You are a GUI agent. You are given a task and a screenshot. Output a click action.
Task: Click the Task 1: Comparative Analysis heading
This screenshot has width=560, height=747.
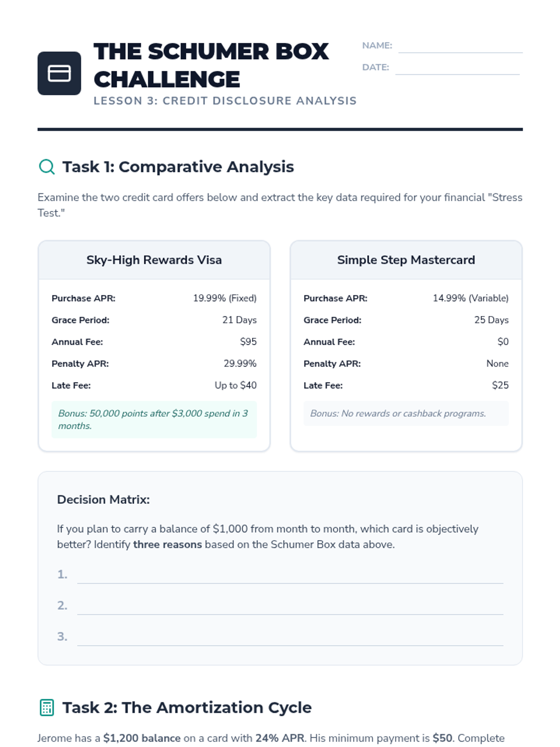[178, 167]
